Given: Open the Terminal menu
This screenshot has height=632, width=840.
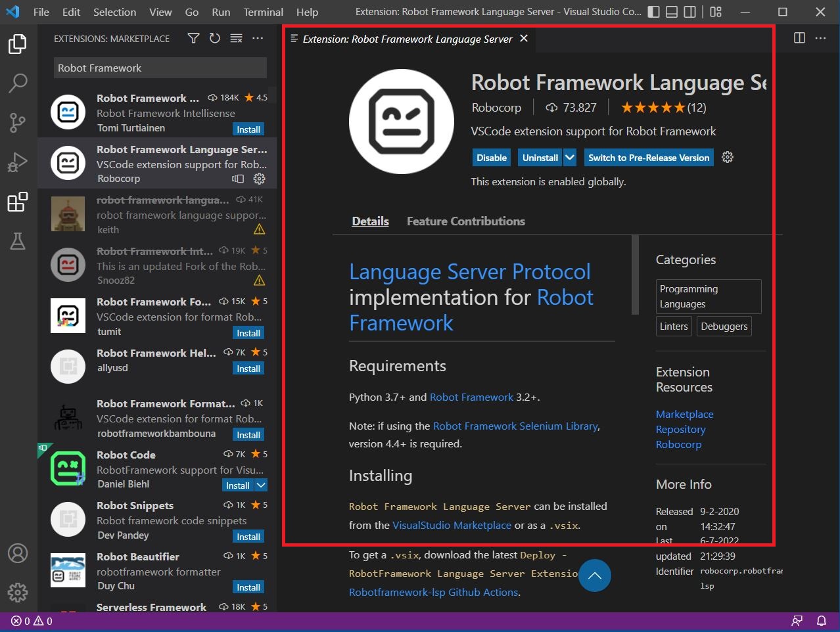Looking at the screenshot, I should coord(264,12).
